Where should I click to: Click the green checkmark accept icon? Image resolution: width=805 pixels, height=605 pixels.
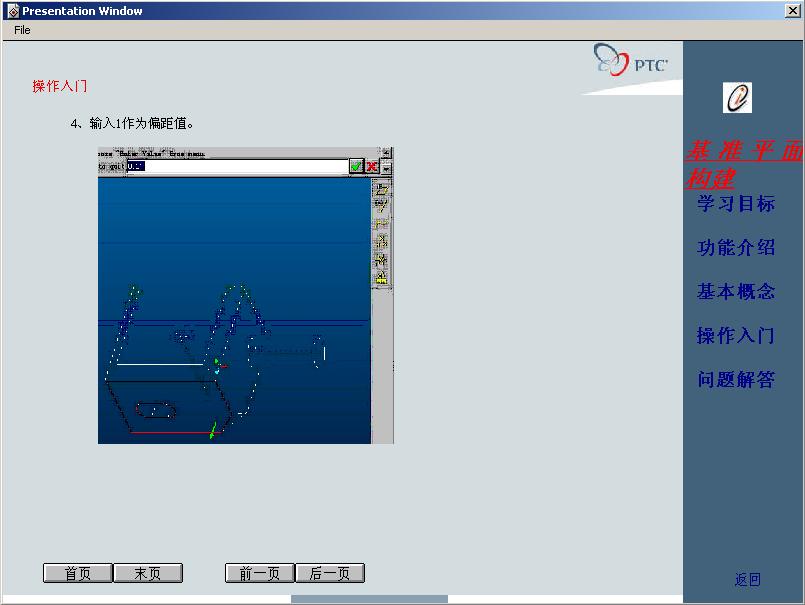(x=356, y=167)
